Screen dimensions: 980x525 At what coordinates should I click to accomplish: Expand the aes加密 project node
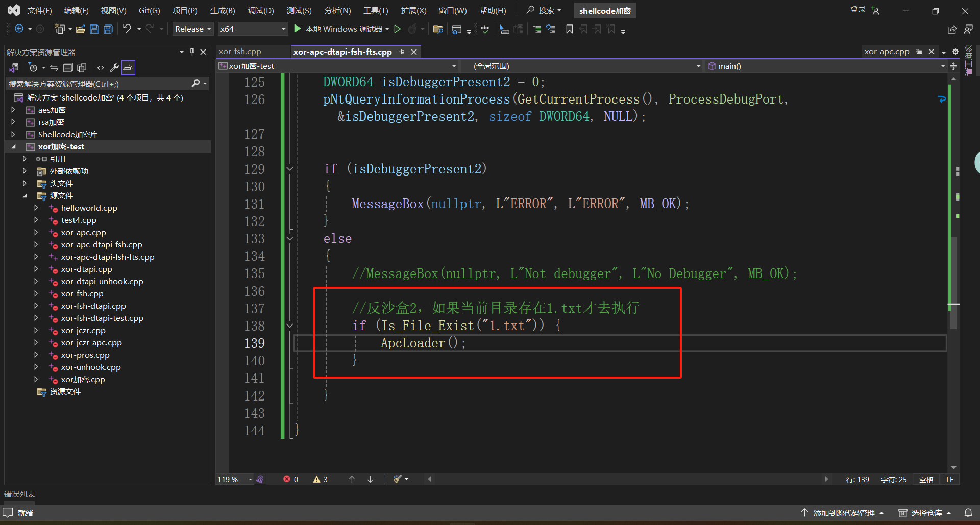[x=13, y=110]
